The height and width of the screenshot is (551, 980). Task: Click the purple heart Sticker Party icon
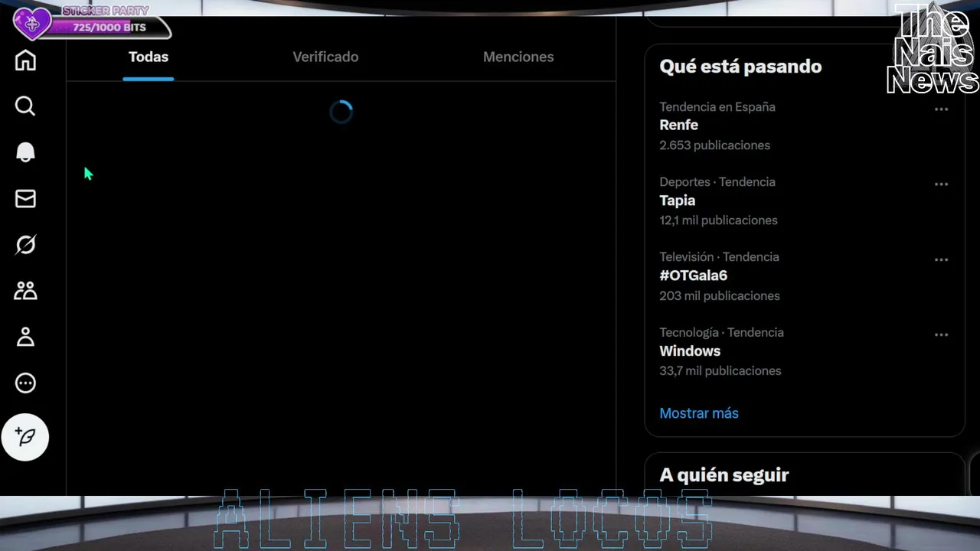pos(31,24)
